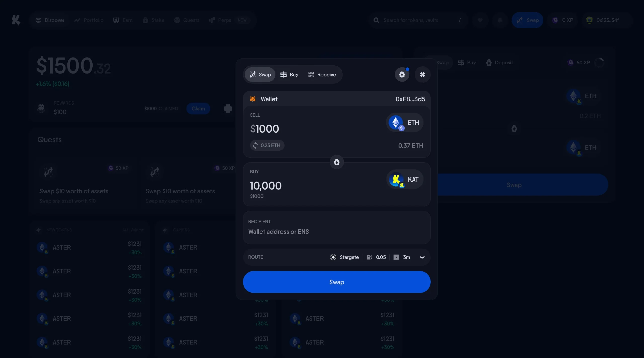Click the heart favorites icon in header

click(x=480, y=20)
